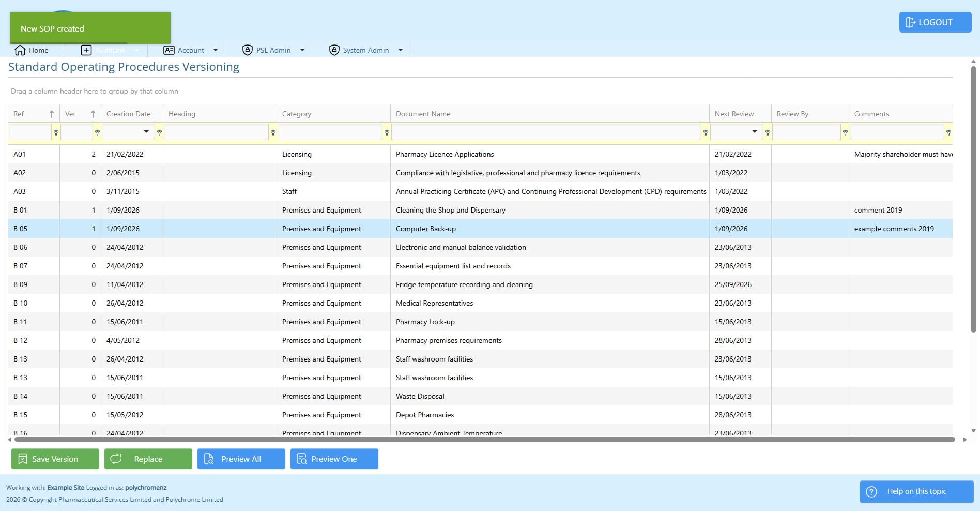Expand the Account menu arrow

[x=216, y=50]
